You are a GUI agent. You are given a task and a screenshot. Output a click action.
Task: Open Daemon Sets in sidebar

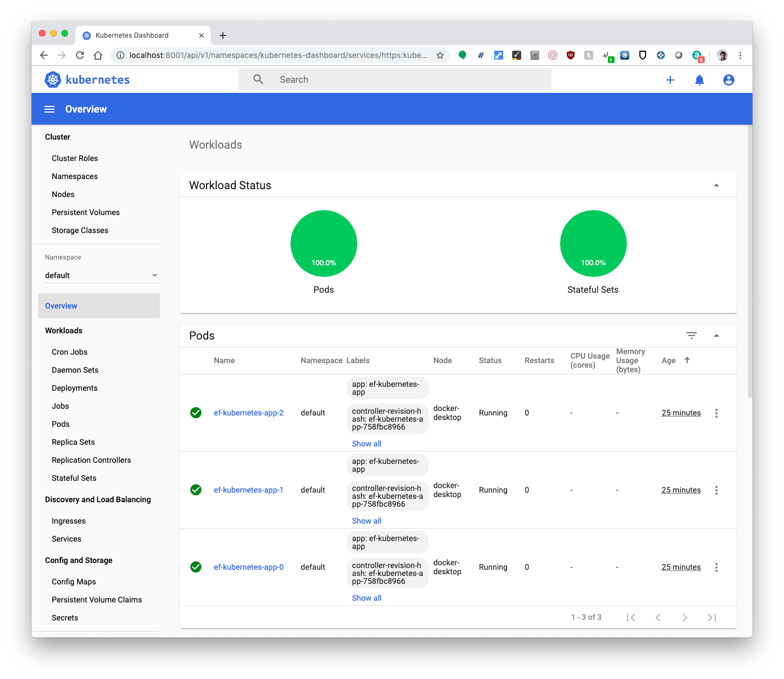tap(75, 370)
